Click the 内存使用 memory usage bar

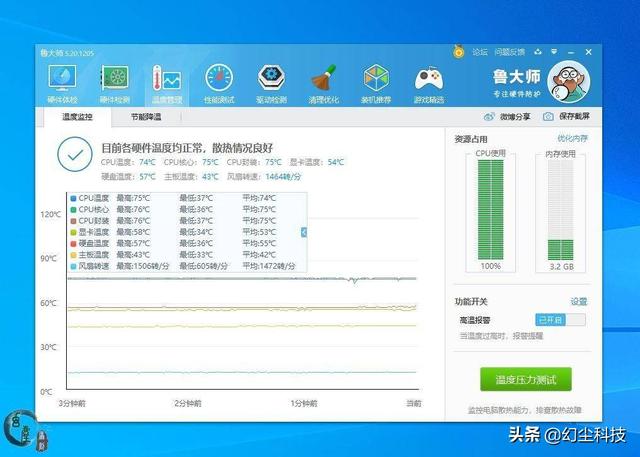tap(560, 209)
